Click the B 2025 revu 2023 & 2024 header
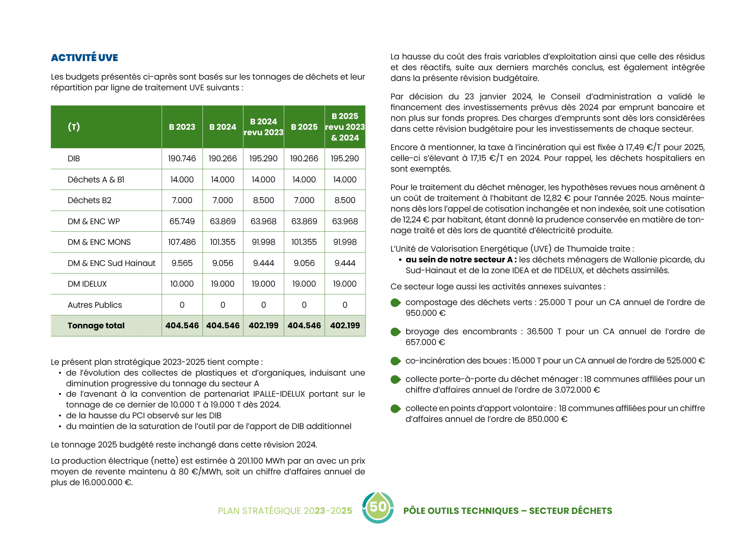The image size is (756, 535). tap(345, 127)
